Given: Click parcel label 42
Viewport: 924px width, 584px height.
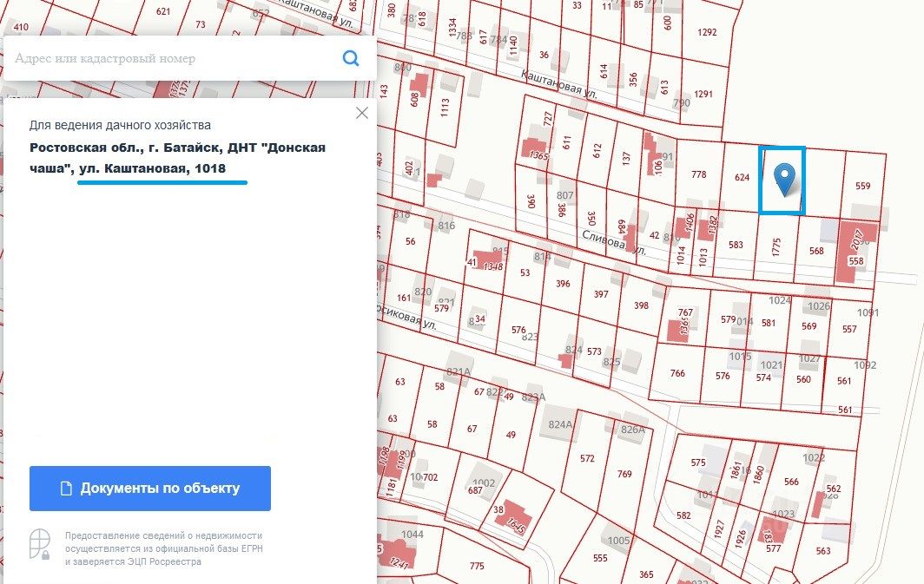Looking at the screenshot, I should pyautogui.click(x=654, y=235).
